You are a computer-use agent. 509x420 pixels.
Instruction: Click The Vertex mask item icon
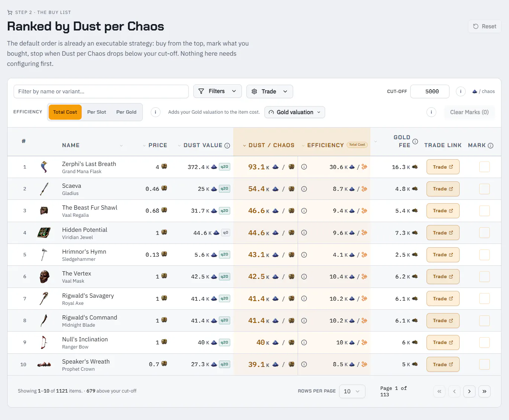tap(44, 277)
